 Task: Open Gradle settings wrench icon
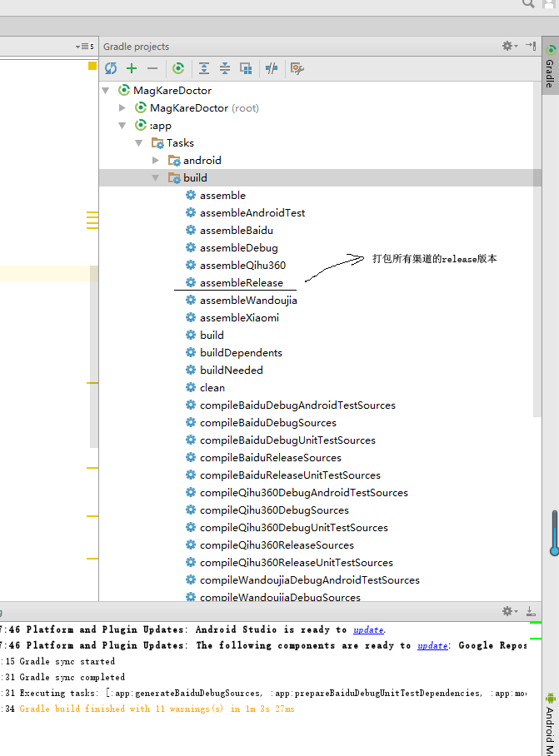click(x=297, y=68)
